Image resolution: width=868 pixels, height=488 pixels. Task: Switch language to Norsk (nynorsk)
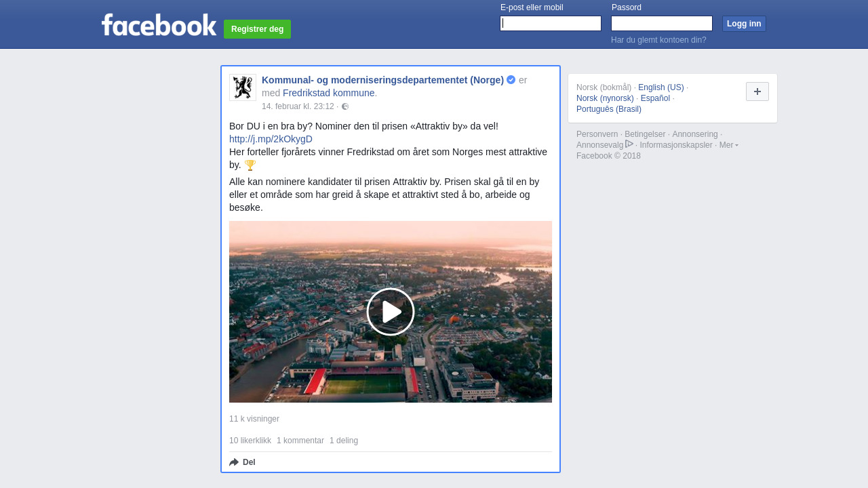605,98
